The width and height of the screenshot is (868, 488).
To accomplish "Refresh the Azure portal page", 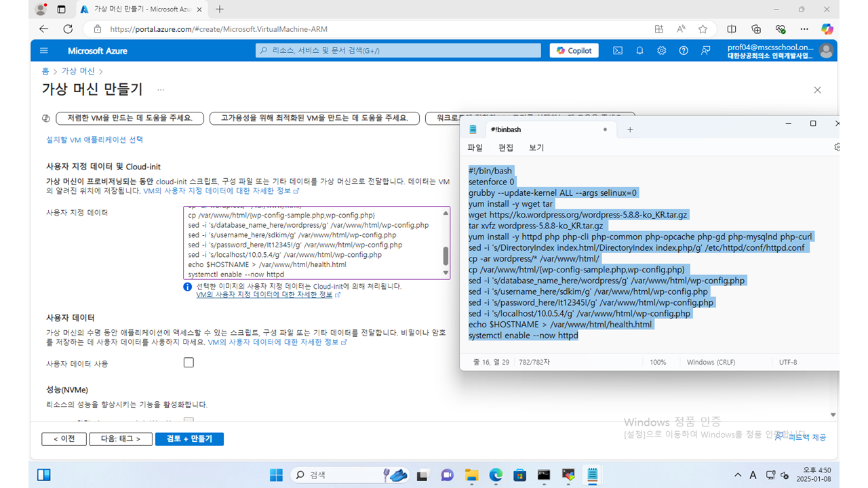I will [x=68, y=29].
